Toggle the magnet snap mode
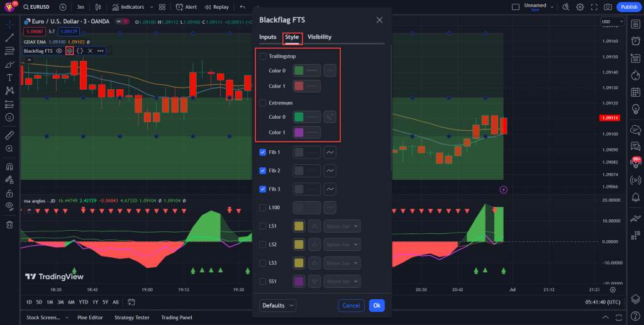 tap(9, 167)
